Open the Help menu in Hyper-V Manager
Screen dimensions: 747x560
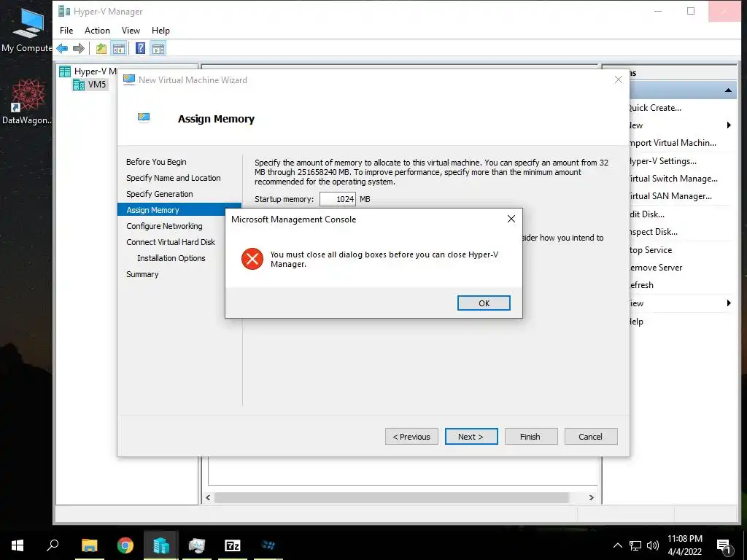tap(160, 31)
